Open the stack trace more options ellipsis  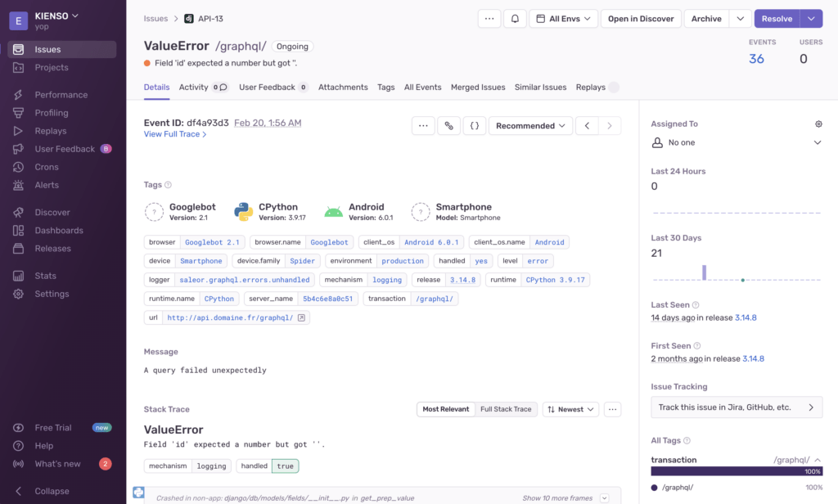tap(612, 409)
